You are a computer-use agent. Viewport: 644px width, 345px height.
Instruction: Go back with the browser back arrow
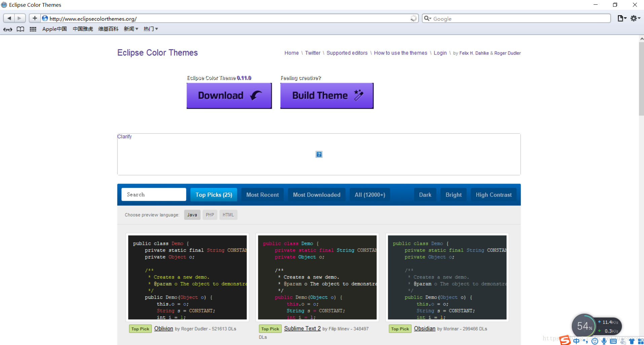[x=9, y=18]
